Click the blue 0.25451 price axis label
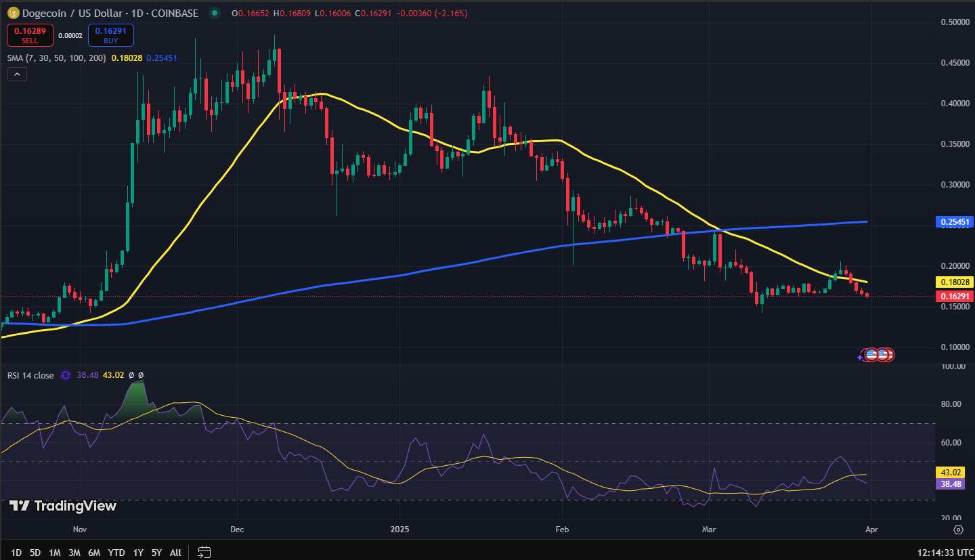Viewport: 975px width, 560px height. point(955,221)
